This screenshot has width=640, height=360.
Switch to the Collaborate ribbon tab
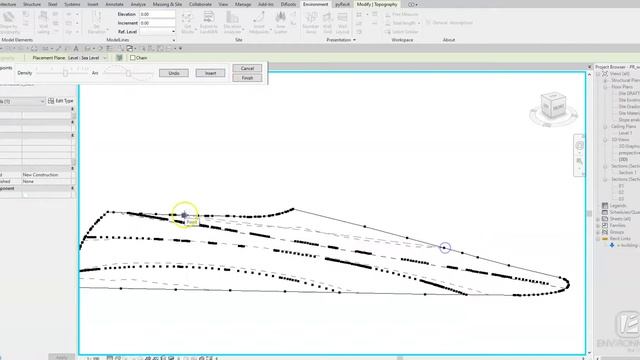point(200,4)
